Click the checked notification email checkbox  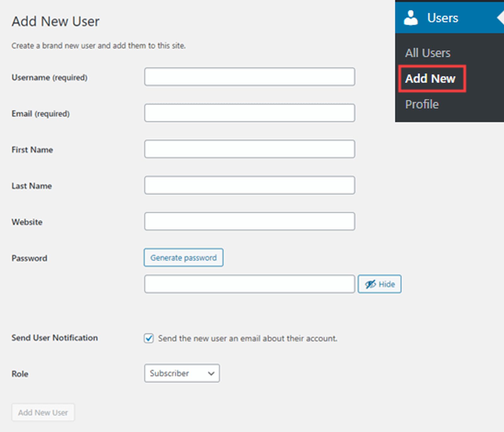pos(148,338)
